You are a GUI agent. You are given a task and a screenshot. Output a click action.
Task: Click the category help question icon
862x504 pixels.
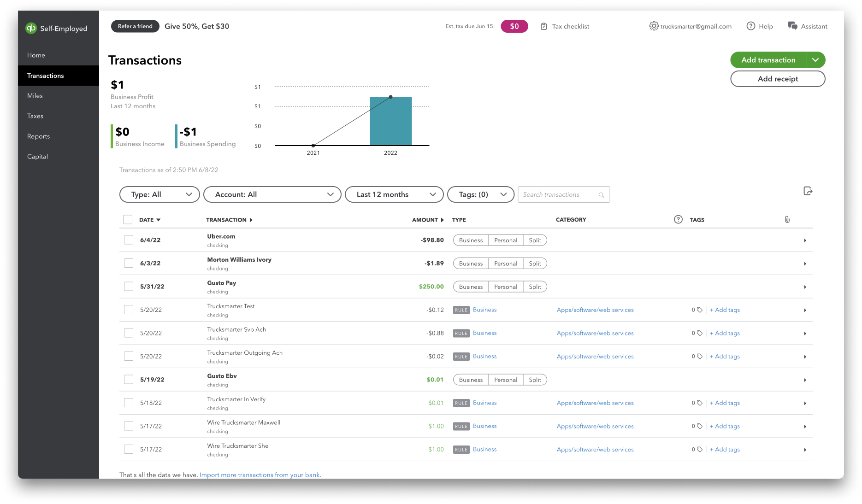tap(678, 219)
